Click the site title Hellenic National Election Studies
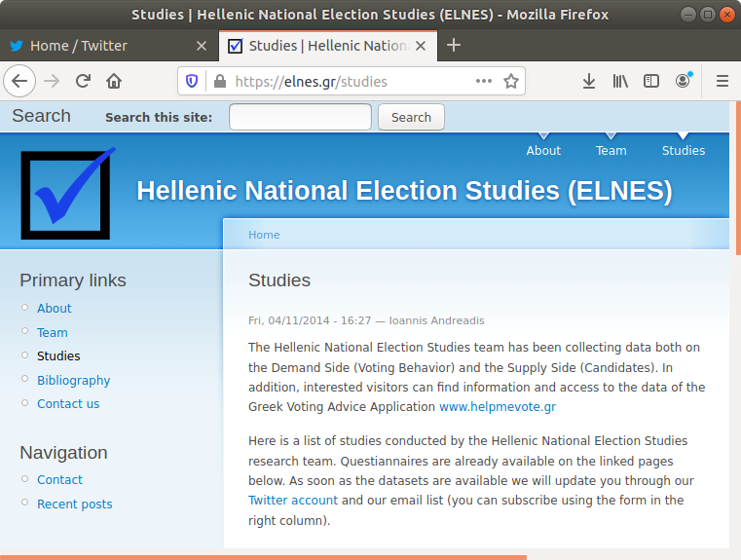The image size is (741, 560). coord(404,191)
